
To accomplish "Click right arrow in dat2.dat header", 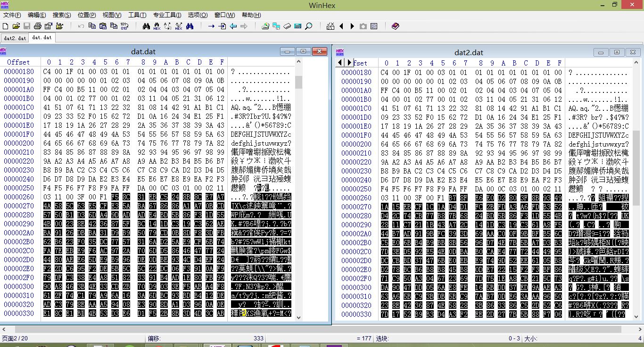I will 349,62.
